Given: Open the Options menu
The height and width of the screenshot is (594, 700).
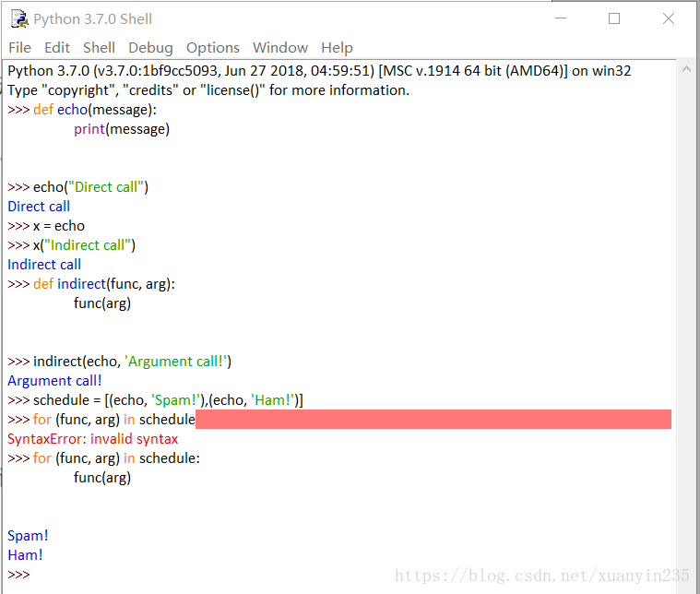Looking at the screenshot, I should [212, 48].
